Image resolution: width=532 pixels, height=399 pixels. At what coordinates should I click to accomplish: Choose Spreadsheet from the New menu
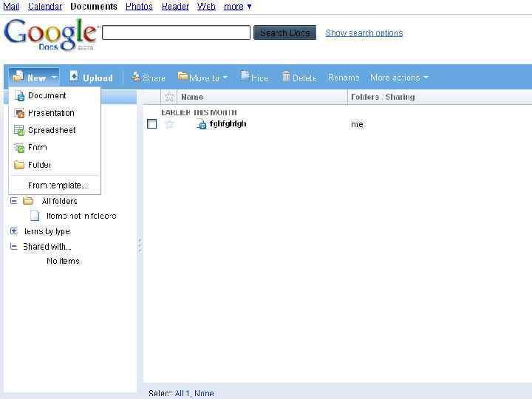coord(55,130)
